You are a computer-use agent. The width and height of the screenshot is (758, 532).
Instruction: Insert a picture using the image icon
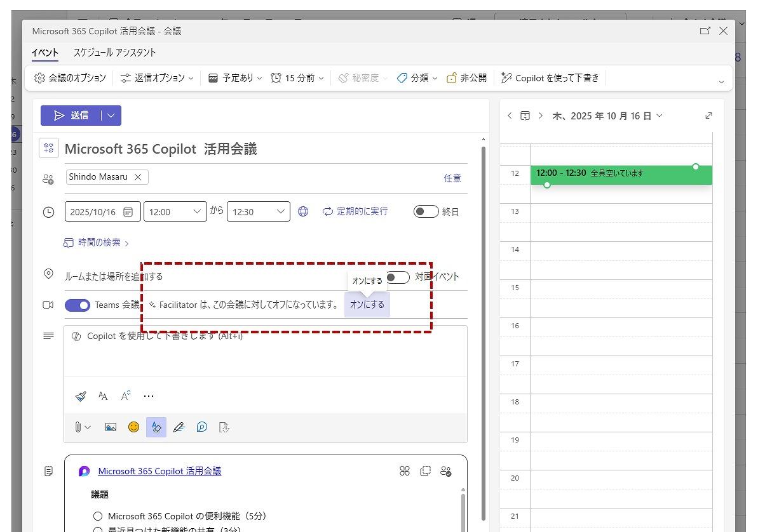pyautogui.click(x=111, y=427)
